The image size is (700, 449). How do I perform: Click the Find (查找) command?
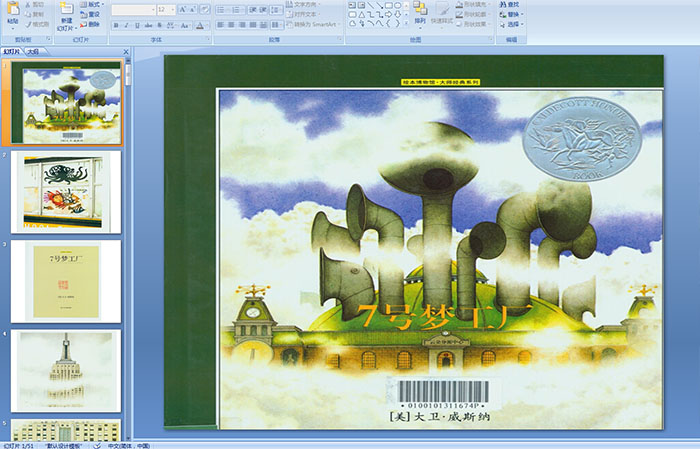coord(509,4)
